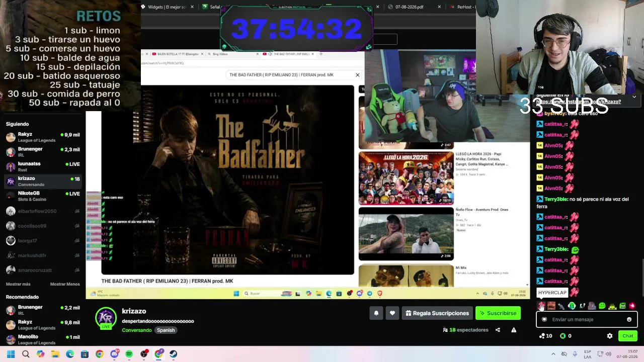Image resolution: width=644 pixels, height=362 pixels.
Task: Send the HYPERCLAP quick emote
Action: click(x=541, y=306)
